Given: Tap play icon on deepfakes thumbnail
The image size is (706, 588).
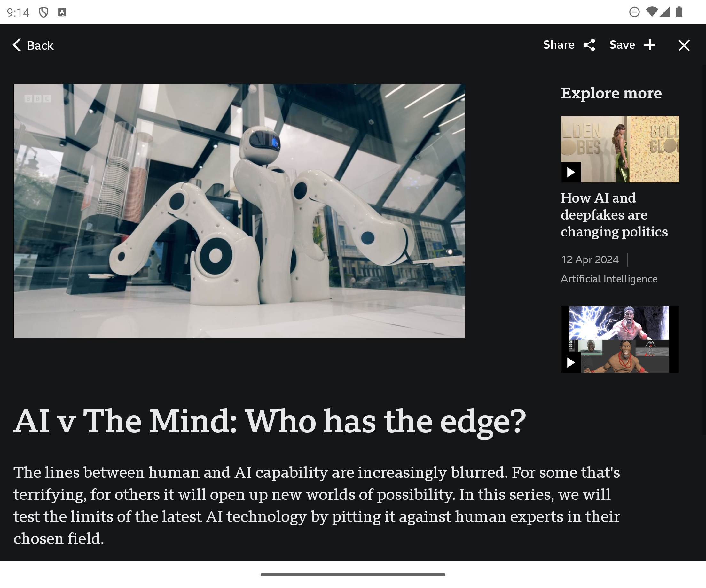Looking at the screenshot, I should point(570,172).
